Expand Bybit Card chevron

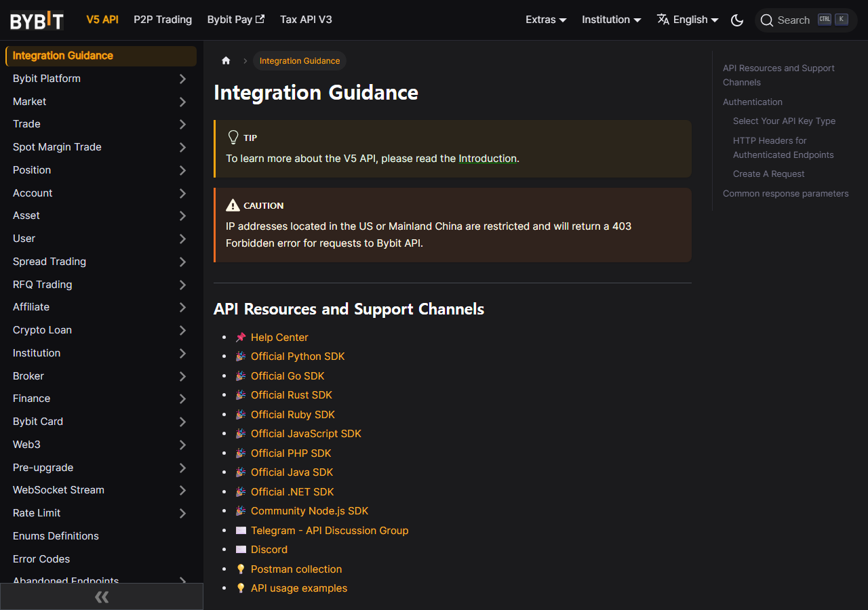click(x=182, y=422)
